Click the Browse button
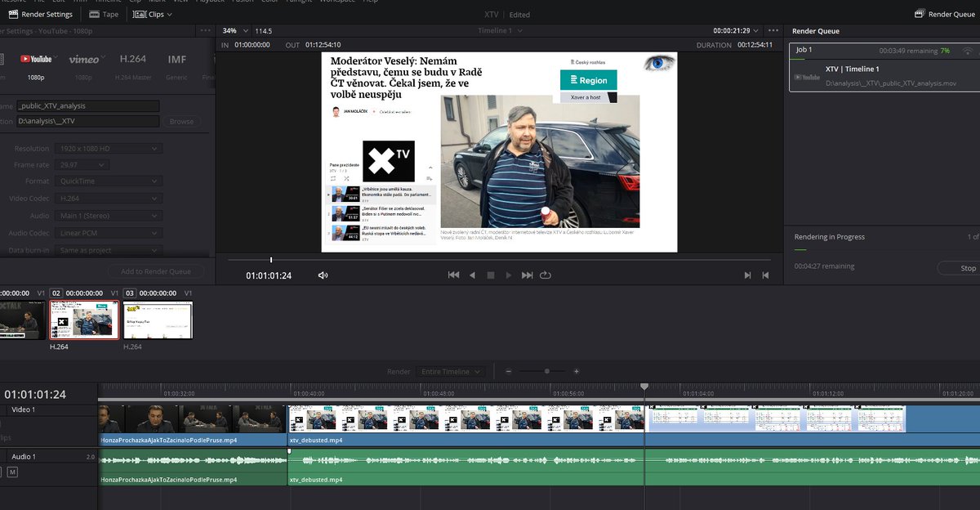The width and height of the screenshot is (980, 510). pyautogui.click(x=181, y=121)
